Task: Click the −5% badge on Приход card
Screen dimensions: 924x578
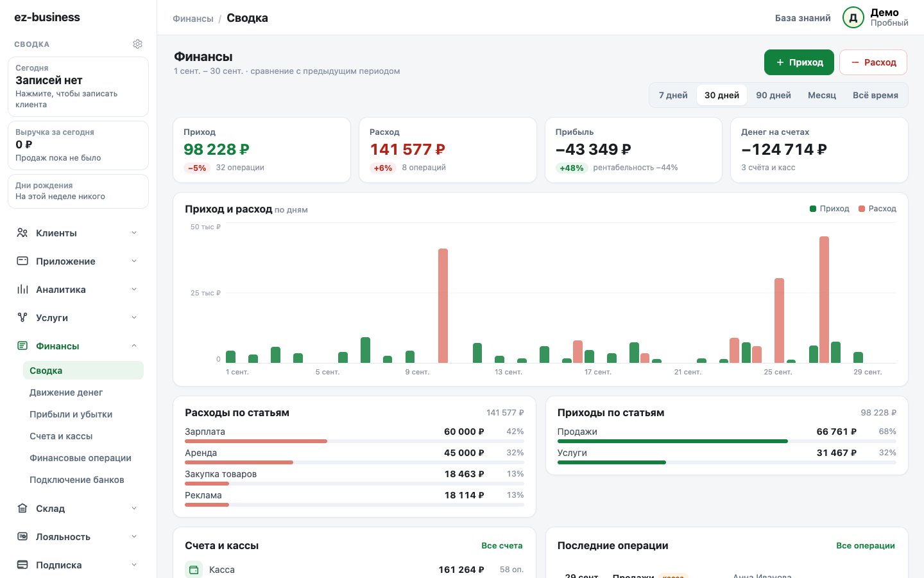Action: (x=197, y=168)
